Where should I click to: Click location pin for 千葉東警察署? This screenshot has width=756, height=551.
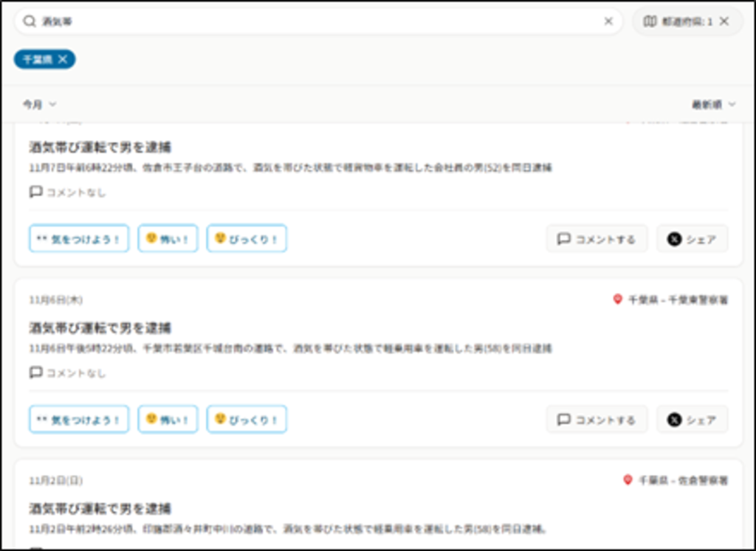(x=618, y=299)
